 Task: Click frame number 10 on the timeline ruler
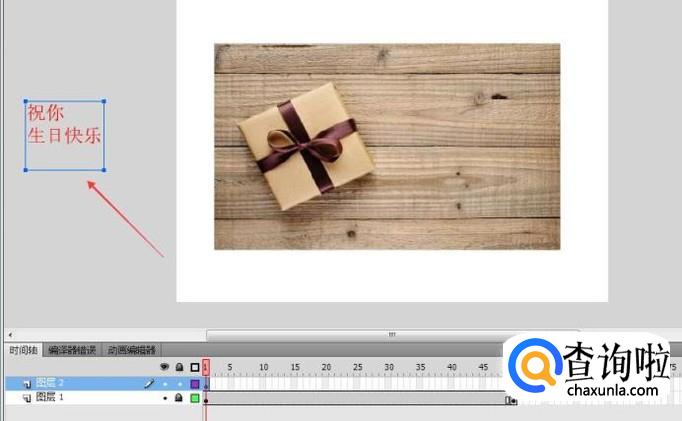[264, 368]
